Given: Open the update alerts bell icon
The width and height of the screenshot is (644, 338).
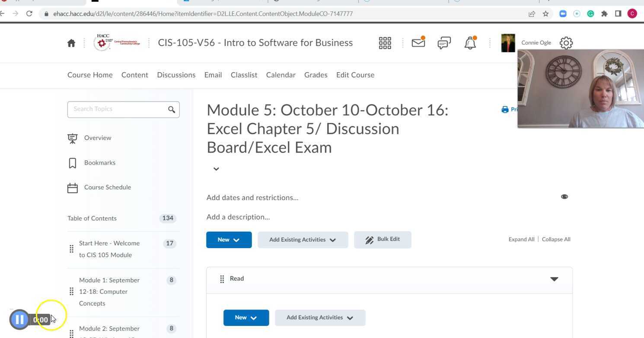Looking at the screenshot, I should (470, 43).
